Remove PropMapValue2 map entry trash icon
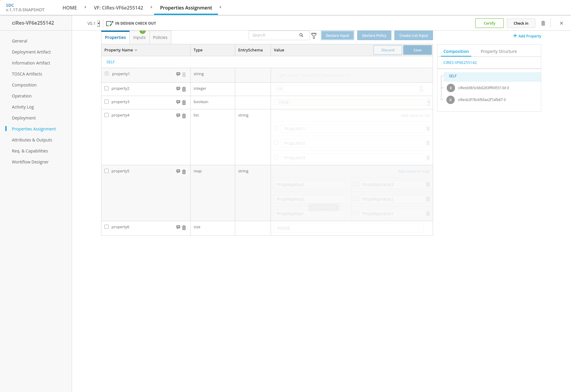This screenshot has height=392, width=571. pyautogui.click(x=428, y=199)
